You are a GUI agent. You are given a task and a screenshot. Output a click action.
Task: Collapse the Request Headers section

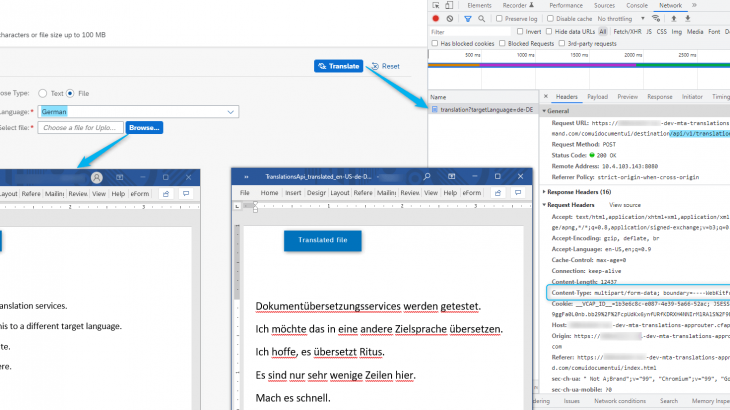(544, 205)
